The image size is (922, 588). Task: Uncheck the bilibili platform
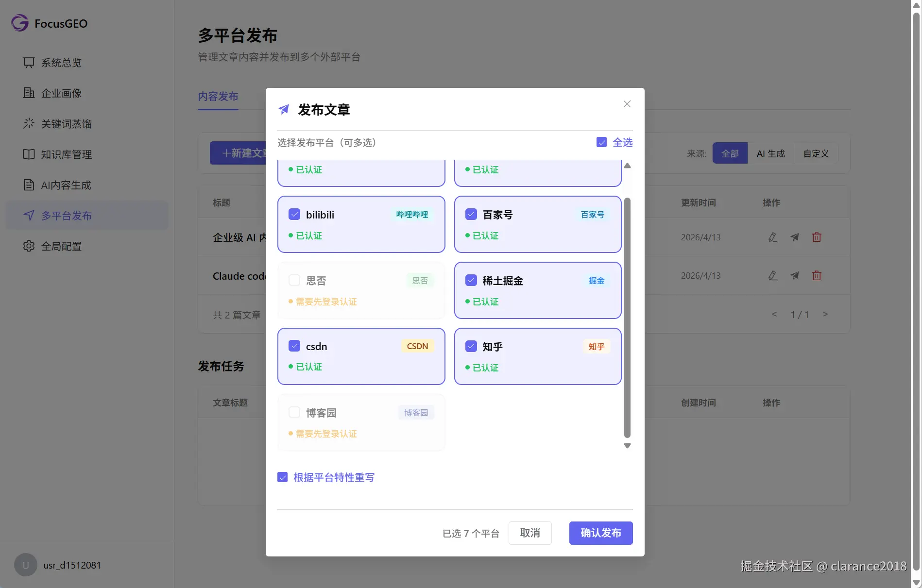tap(294, 214)
